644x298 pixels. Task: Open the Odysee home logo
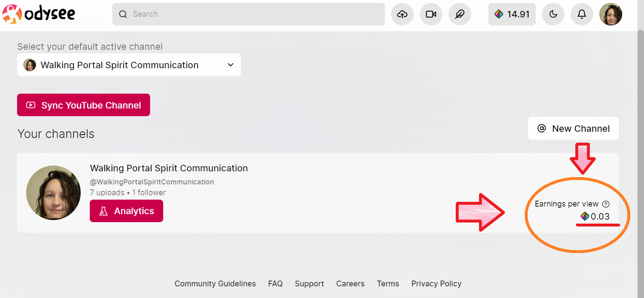[39, 14]
